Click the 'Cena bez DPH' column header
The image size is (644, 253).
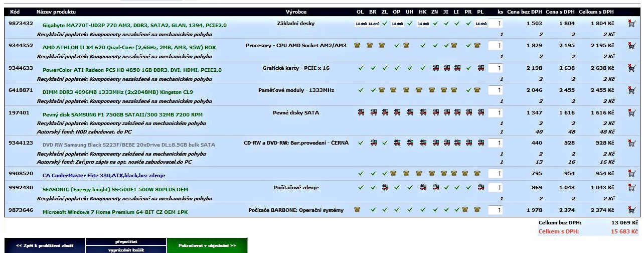tap(524, 12)
